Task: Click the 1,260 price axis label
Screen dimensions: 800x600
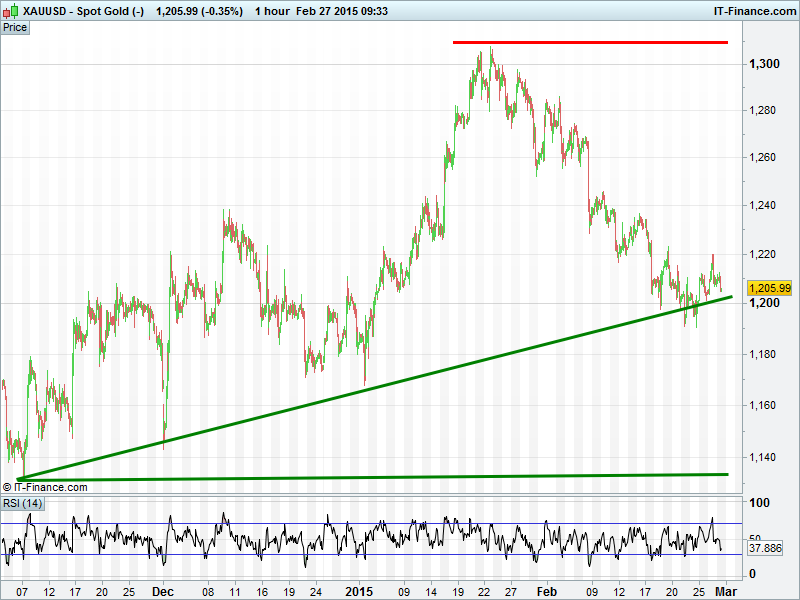Action: point(762,157)
